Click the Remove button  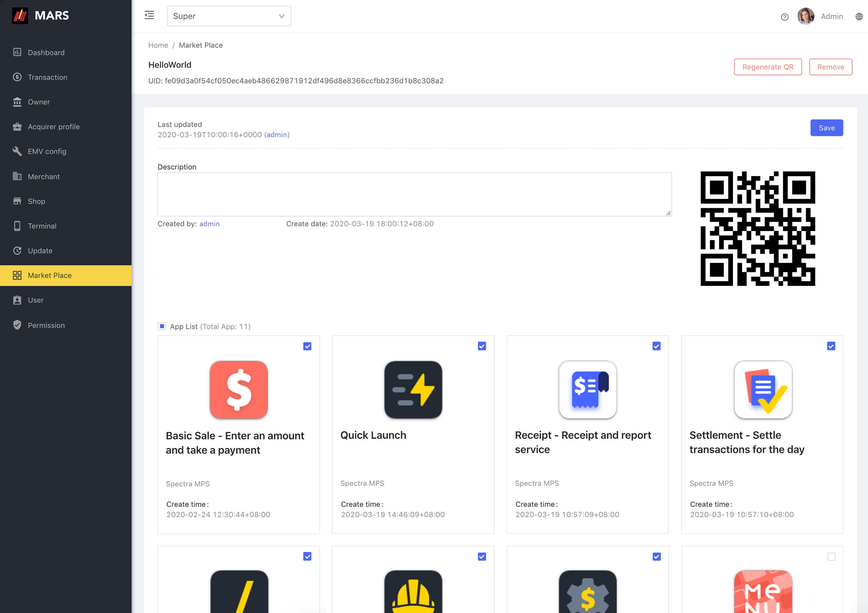click(x=830, y=67)
